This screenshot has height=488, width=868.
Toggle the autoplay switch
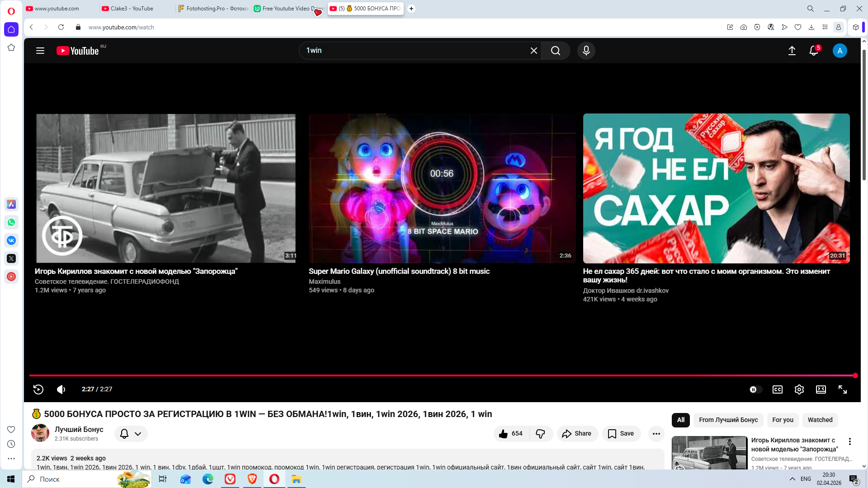click(755, 389)
